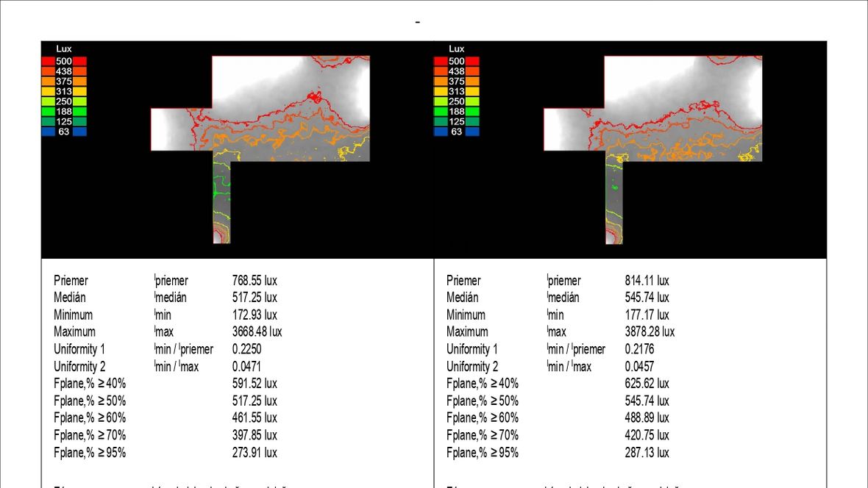Select the right Priemer value 814.11 lux
The image size is (868, 488).
(x=647, y=281)
